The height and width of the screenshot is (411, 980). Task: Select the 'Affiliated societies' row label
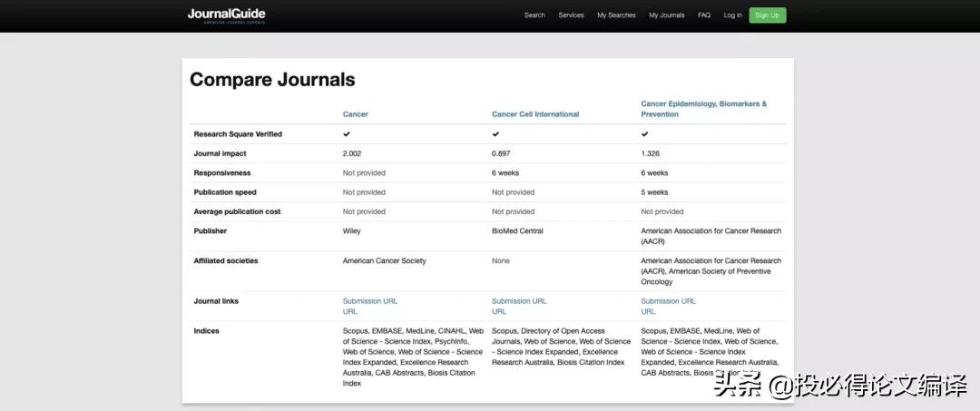tap(226, 261)
